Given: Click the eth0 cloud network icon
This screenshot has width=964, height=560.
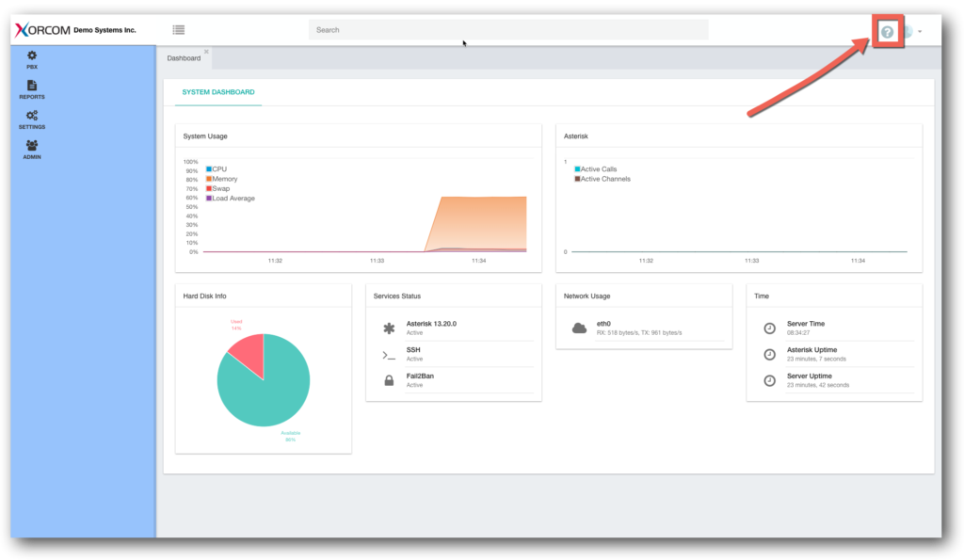Looking at the screenshot, I should coord(579,328).
